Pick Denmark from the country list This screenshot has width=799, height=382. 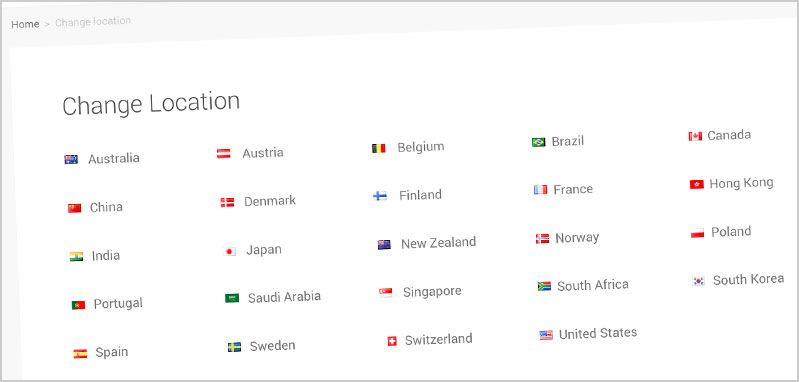click(270, 201)
